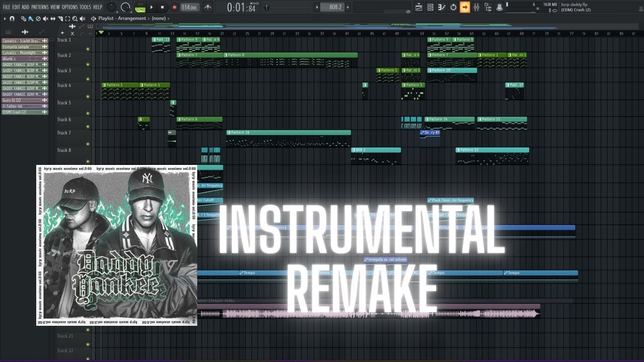Open the TOOLS menu
This screenshot has height=362, width=644.
(85, 7)
